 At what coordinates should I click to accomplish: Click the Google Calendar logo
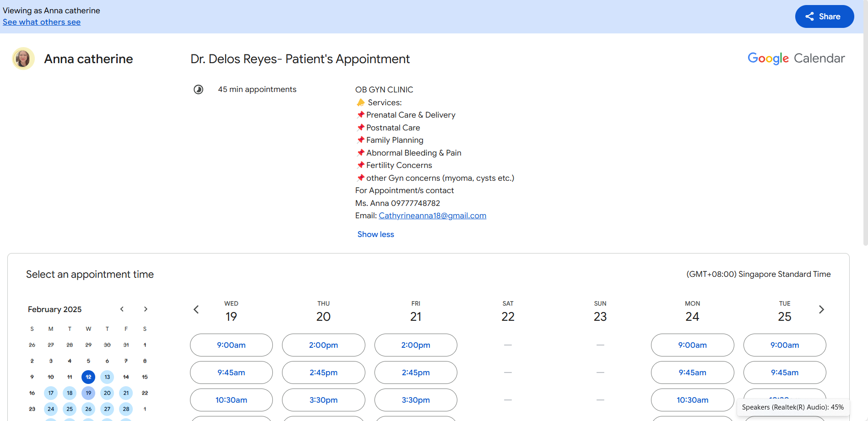[796, 59]
